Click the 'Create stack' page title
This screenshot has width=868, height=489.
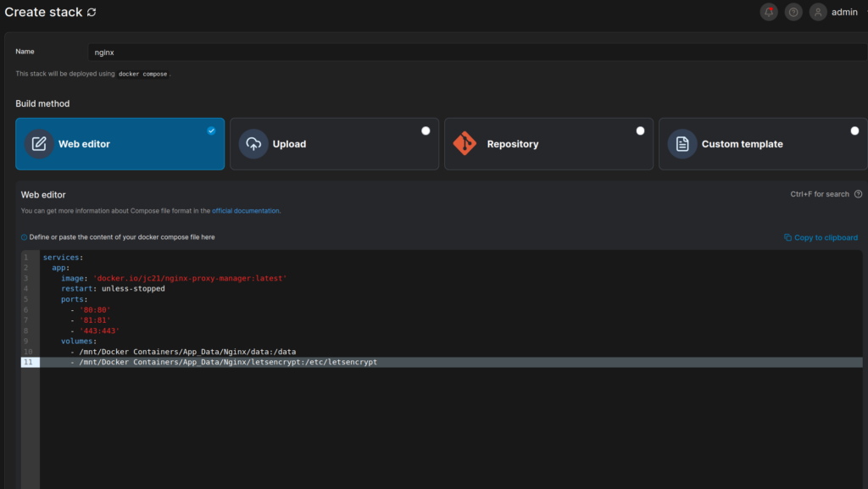pyautogui.click(x=43, y=12)
